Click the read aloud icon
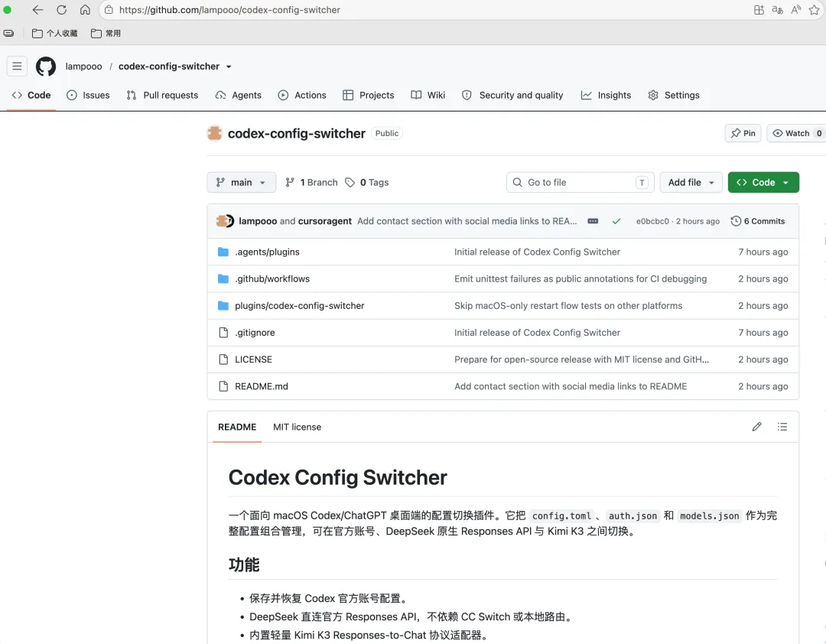The height and width of the screenshot is (644, 826). 796,9
